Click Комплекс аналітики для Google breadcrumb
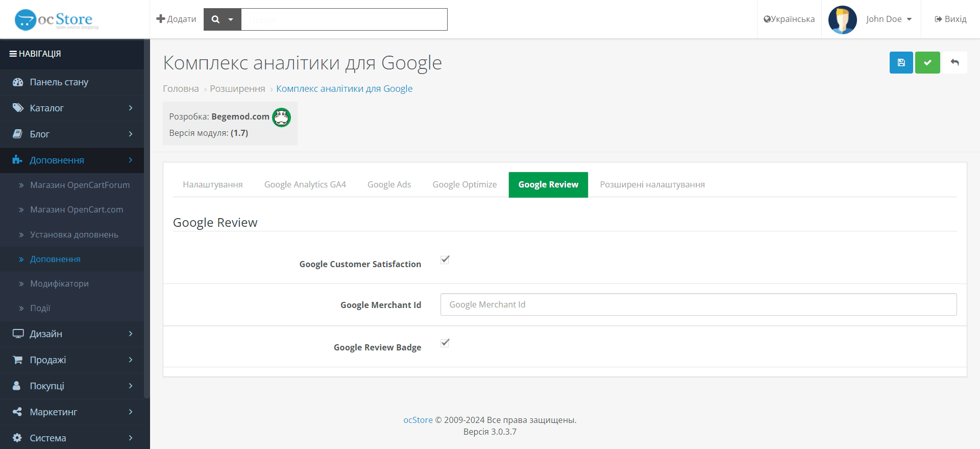Screen dimensions: 980x449 [x=345, y=88]
